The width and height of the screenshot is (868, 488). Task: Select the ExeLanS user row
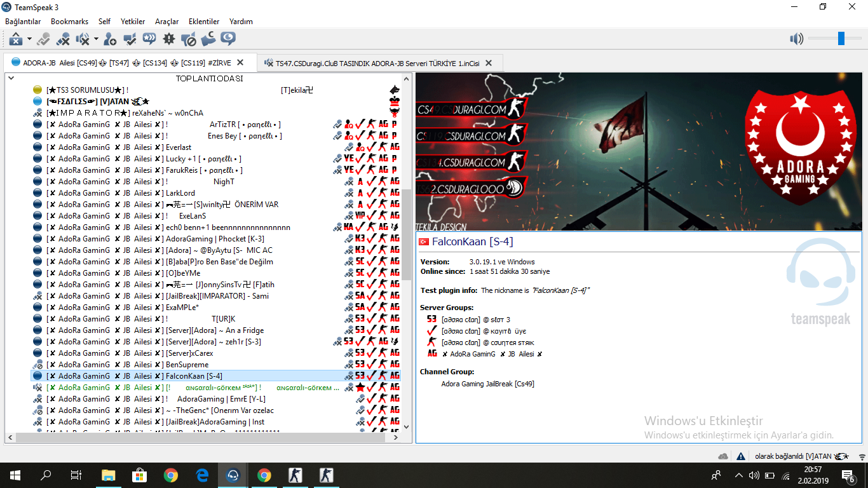pyautogui.click(x=215, y=216)
